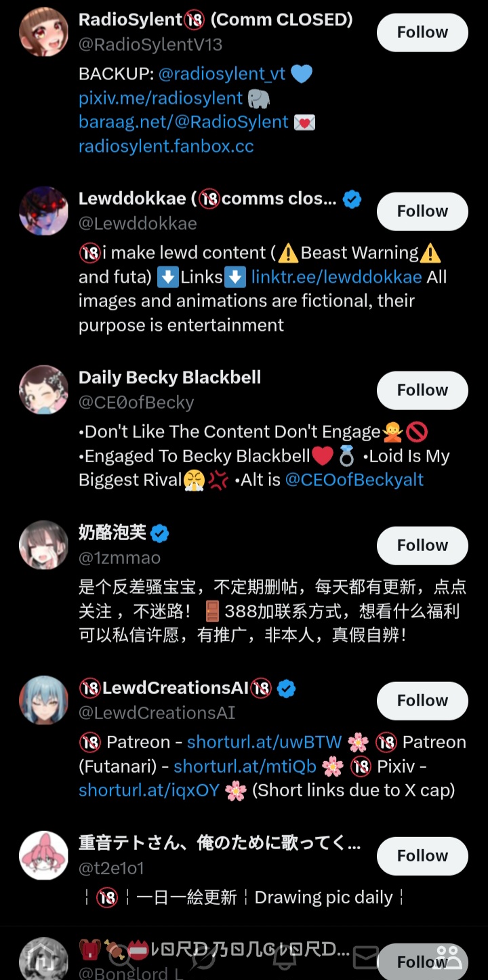Image resolution: width=488 pixels, height=980 pixels.
Task: Open the linktr.ee/lewddokkae link
Action: coord(337,277)
